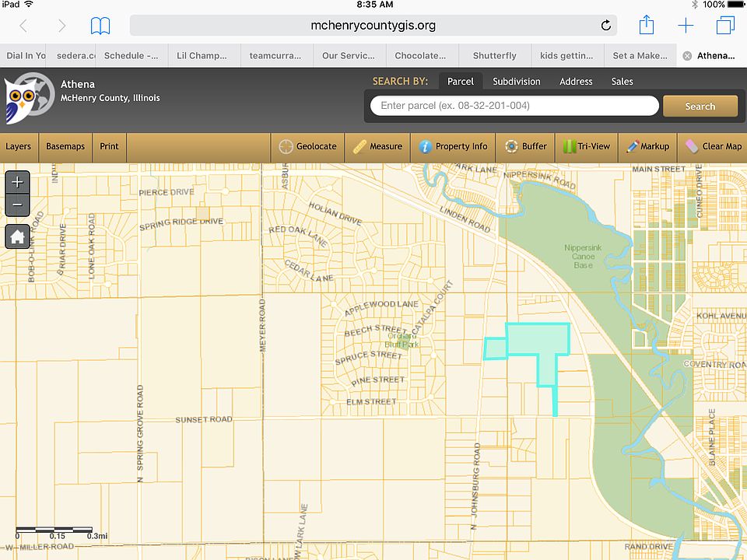Click the Enter parcel input field
Image resolution: width=747 pixels, height=560 pixels.
tap(514, 106)
